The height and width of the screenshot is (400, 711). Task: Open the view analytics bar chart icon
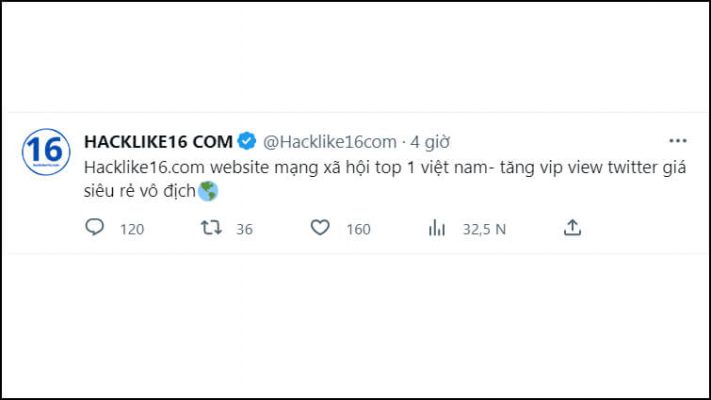[436, 228]
